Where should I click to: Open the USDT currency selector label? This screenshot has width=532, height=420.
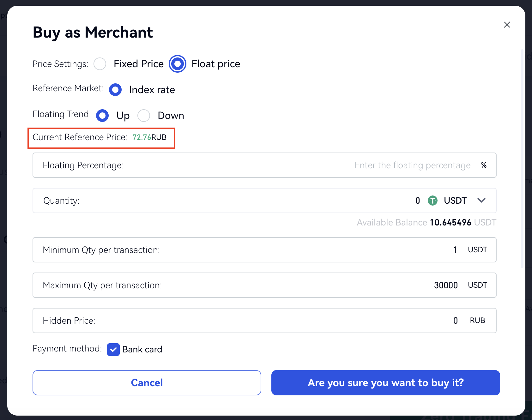pos(455,201)
